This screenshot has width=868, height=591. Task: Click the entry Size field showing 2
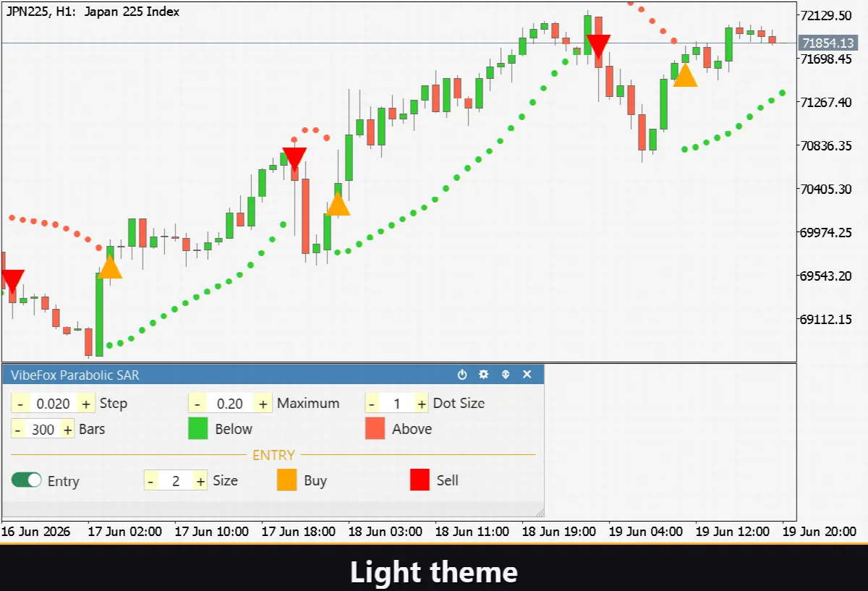tap(176, 480)
